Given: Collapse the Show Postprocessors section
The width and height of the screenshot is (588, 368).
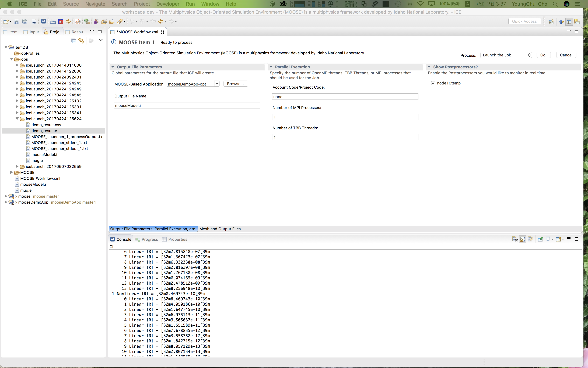Looking at the screenshot, I should [429, 67].
